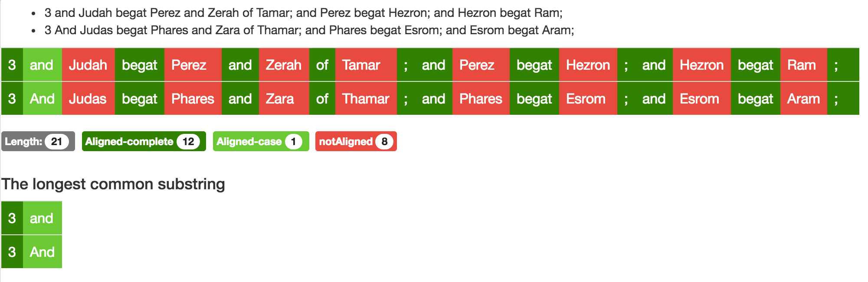Click the red notAligned badge

[356, 142]
